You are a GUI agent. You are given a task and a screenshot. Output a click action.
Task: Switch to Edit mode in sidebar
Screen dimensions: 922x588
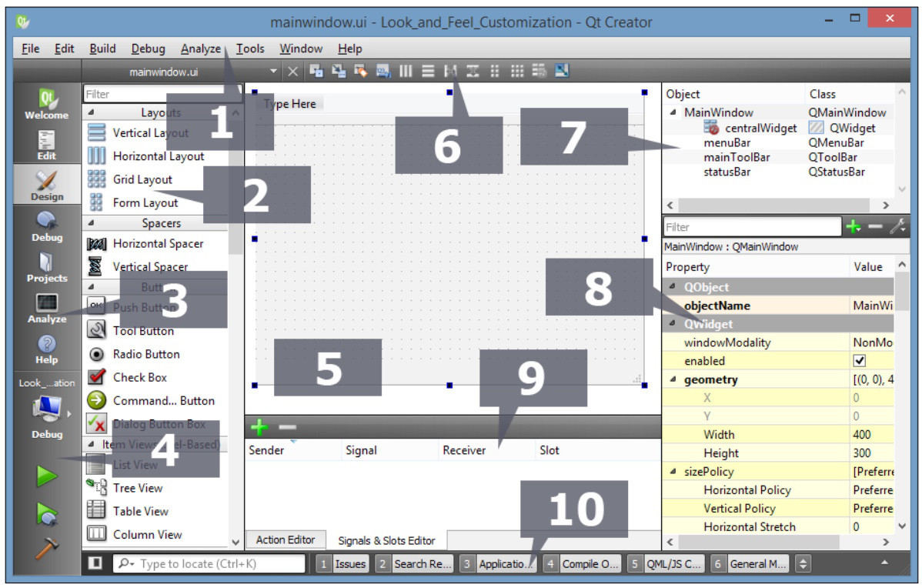tap(46, 145)
